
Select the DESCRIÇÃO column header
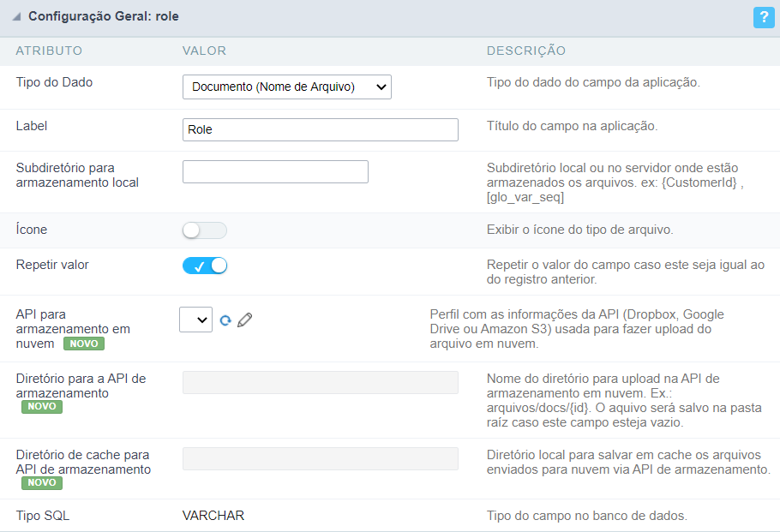[525, 51]
